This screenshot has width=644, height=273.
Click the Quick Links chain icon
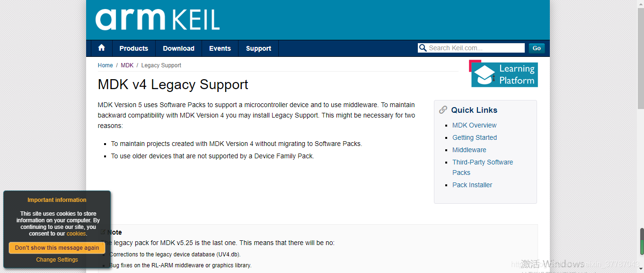click(443, 110)
